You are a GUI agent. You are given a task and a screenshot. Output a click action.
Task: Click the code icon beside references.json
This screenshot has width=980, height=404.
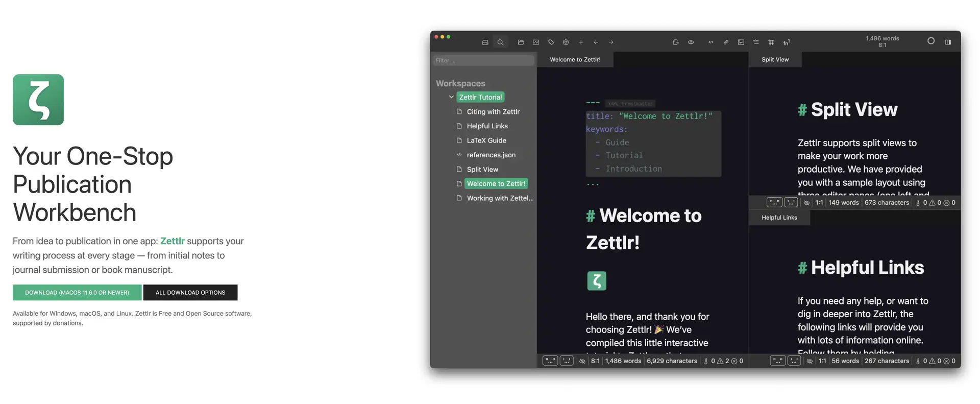point(459,155)
